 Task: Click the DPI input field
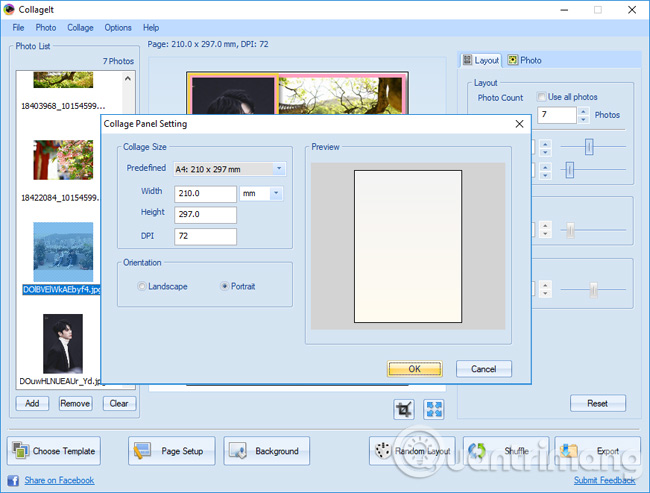click(x=204, y=236)
